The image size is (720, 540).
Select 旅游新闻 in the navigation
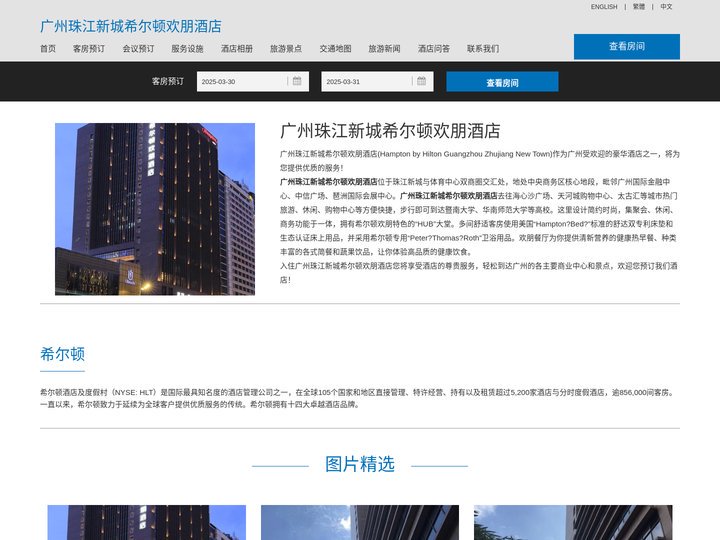point(384,49)
